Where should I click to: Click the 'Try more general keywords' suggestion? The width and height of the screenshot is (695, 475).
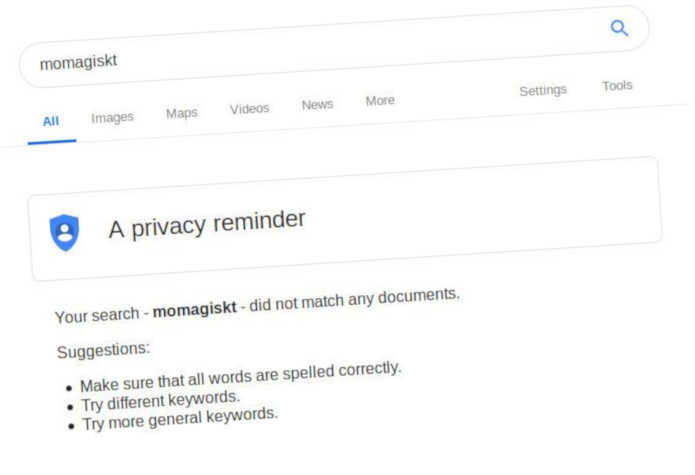[x=179, y=419]
